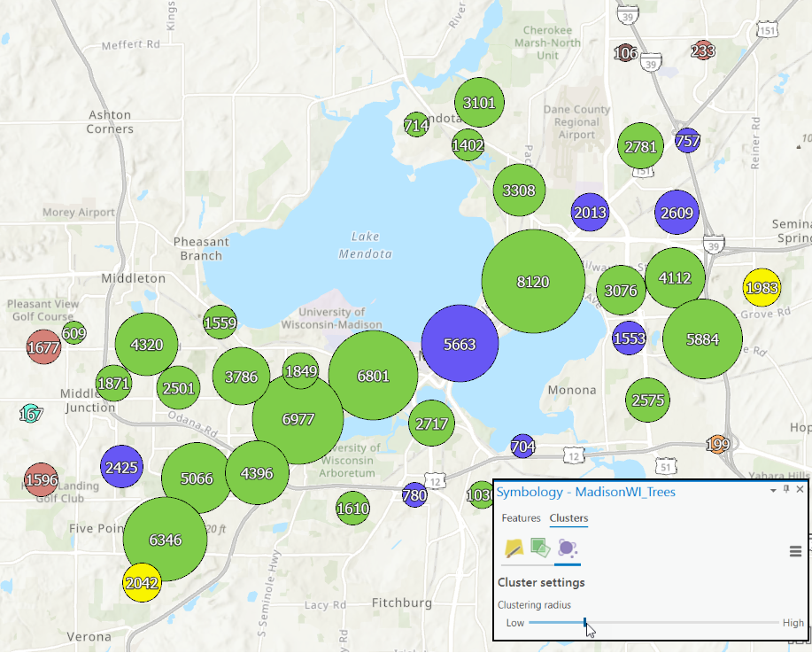Select the yellow sketch symbology icon

pyautogui.click(x=512, y=549)
